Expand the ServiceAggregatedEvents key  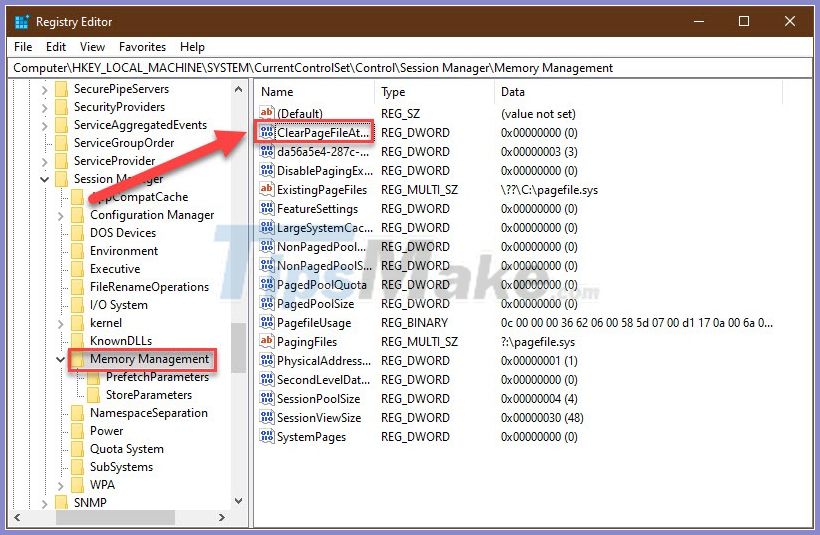[44, 126]
